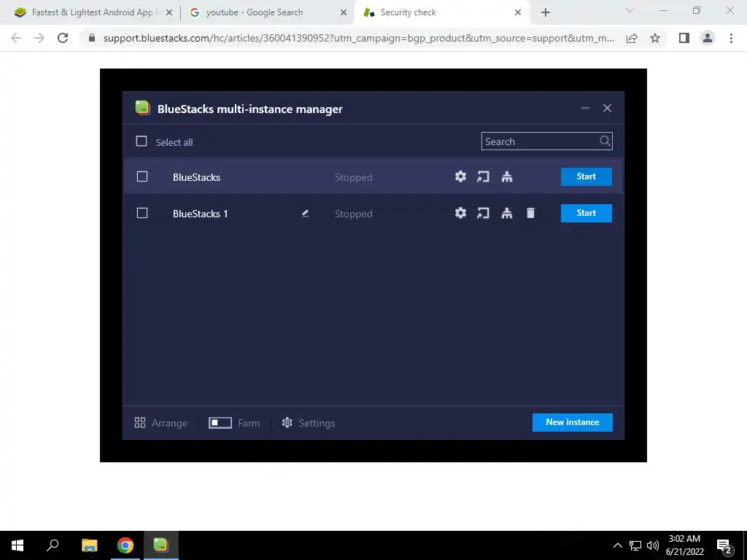Screen dimensions: 747x560
Task: Toggle Chrome side panel
Action: point(684,38)
